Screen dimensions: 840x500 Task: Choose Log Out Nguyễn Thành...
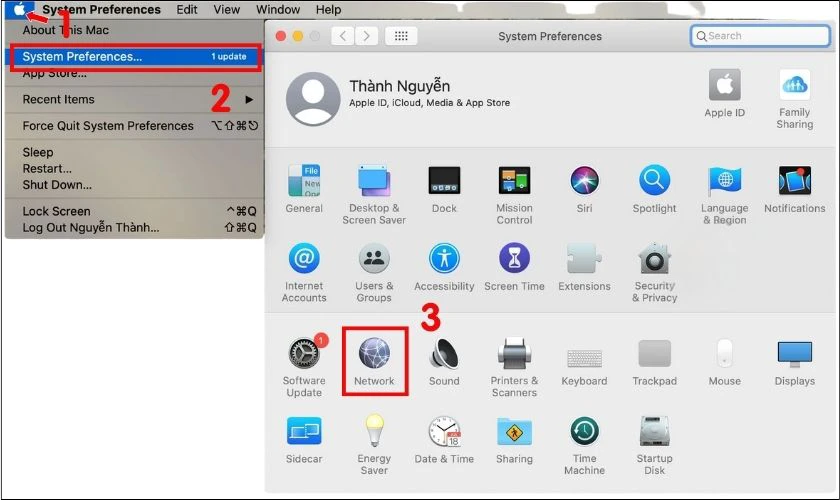[134, 227]
